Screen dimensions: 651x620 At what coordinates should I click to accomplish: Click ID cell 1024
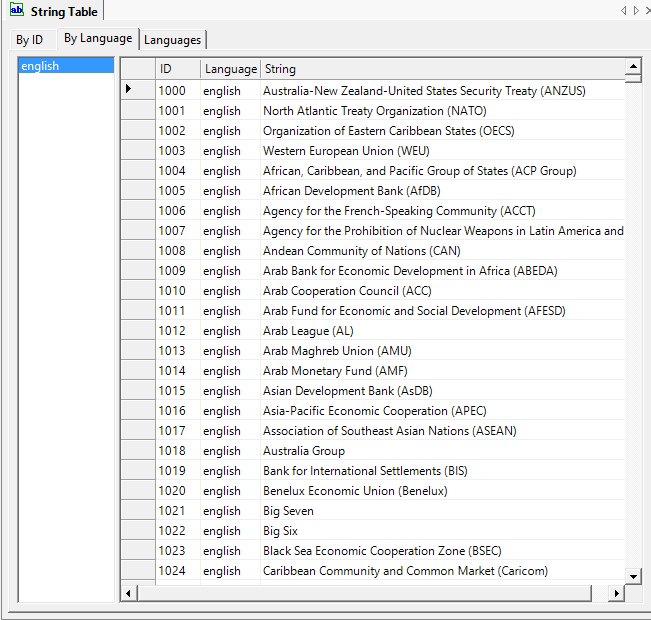[178, 570]
